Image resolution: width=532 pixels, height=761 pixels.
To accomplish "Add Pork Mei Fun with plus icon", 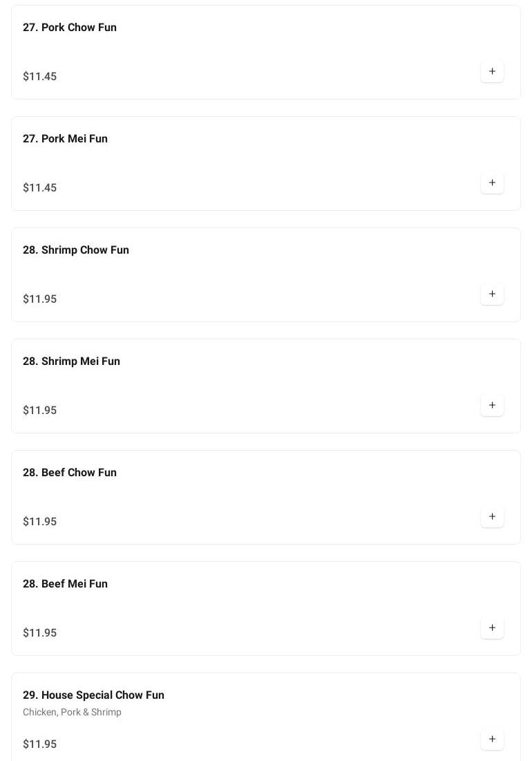I will click(492, 183).
